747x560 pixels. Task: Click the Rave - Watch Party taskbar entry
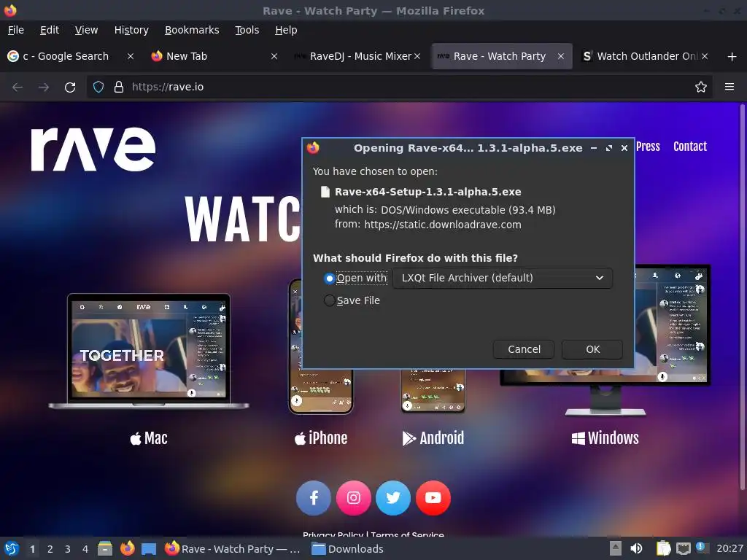pos(233,549)
